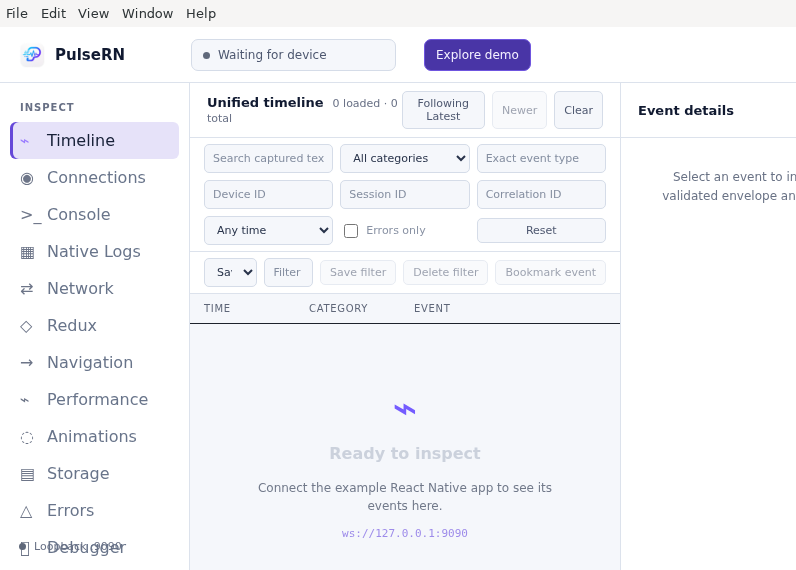Switch to the Console section
The height and width of the screenshot is (570, 796).
pyautogui.click(x=94, y=215)
